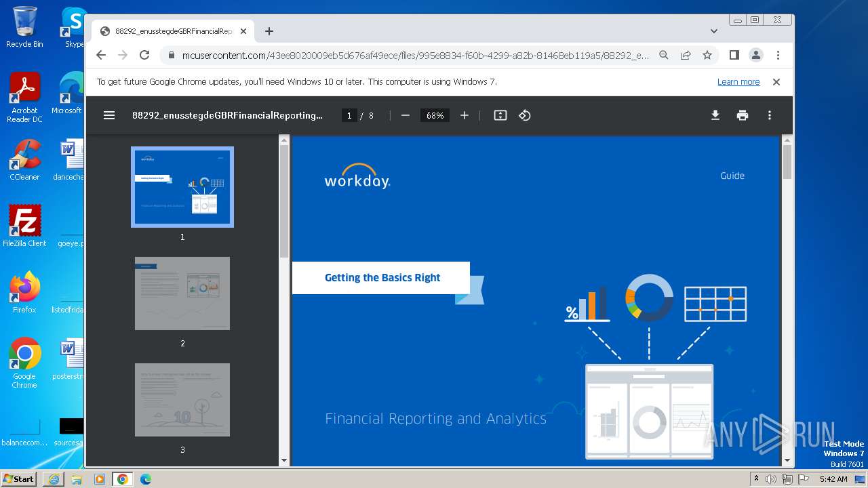Rotate the PDF counterclockwise
The width and height of the screenshot is (868, 488).
[525, 115]
